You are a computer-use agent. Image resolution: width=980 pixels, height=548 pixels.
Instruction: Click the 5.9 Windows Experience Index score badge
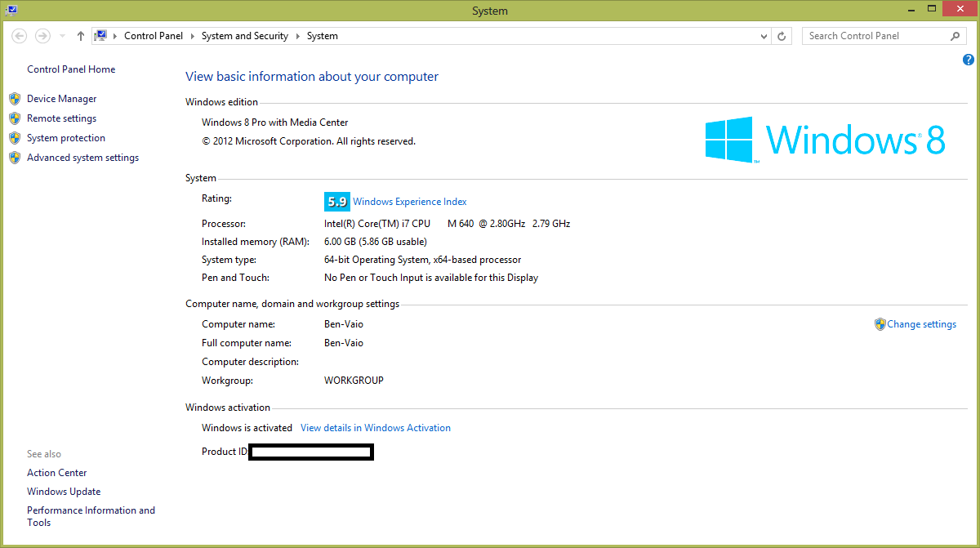336,201
